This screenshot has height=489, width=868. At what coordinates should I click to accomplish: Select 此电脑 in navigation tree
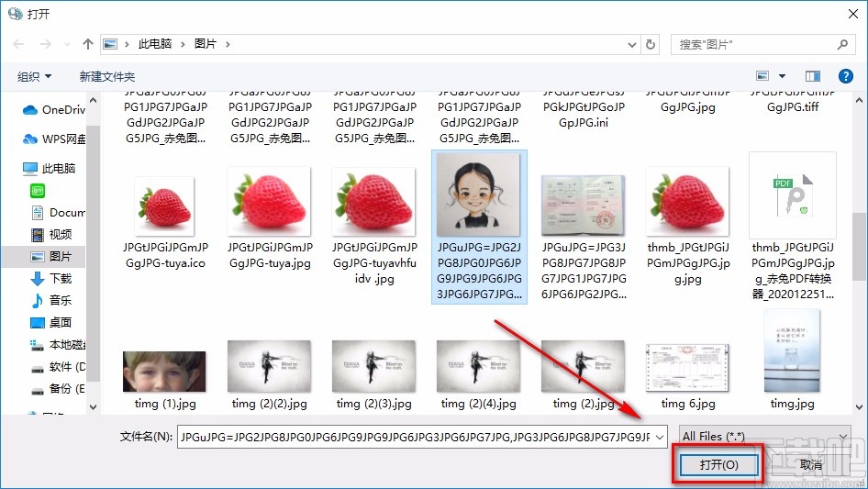[49, 168]
